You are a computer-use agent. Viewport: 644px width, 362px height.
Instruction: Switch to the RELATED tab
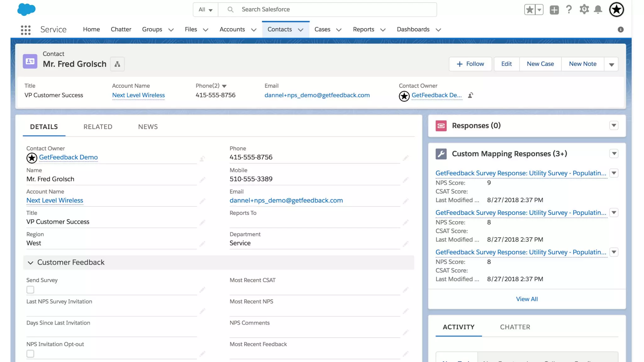pos(98,127)
